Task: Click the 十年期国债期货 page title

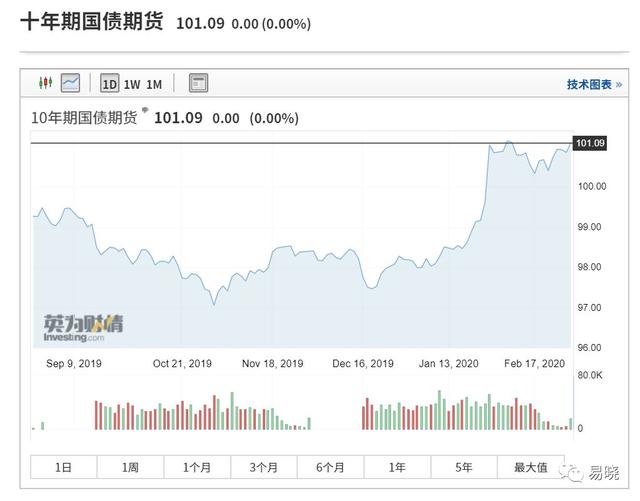Action: click(x=92, y=21)
